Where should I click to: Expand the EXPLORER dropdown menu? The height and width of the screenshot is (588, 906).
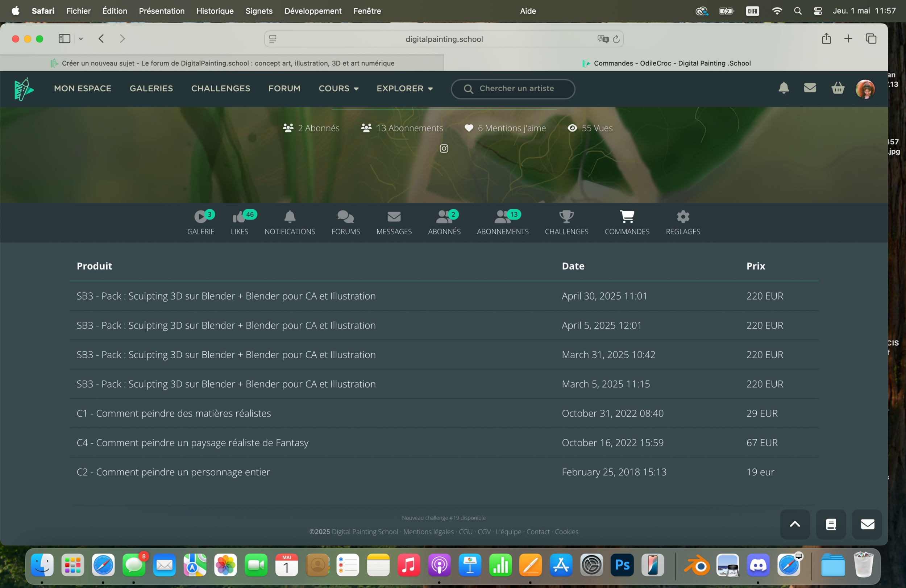pyautogui.click(x=404, y=88)
